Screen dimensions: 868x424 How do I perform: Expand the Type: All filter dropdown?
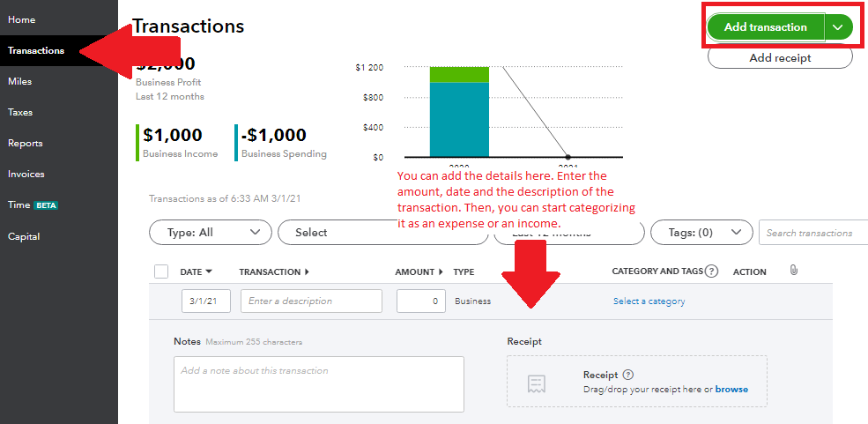[x=210, y=233]
